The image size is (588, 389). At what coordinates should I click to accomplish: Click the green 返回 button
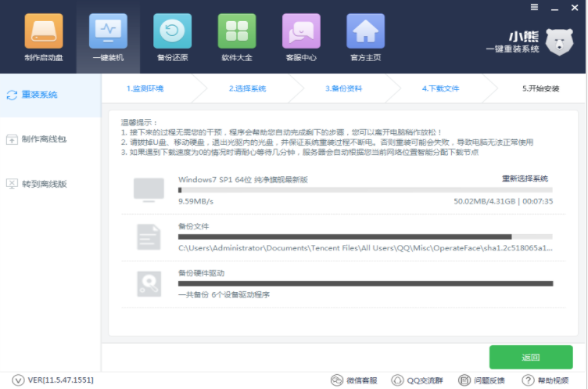point(530,357)
